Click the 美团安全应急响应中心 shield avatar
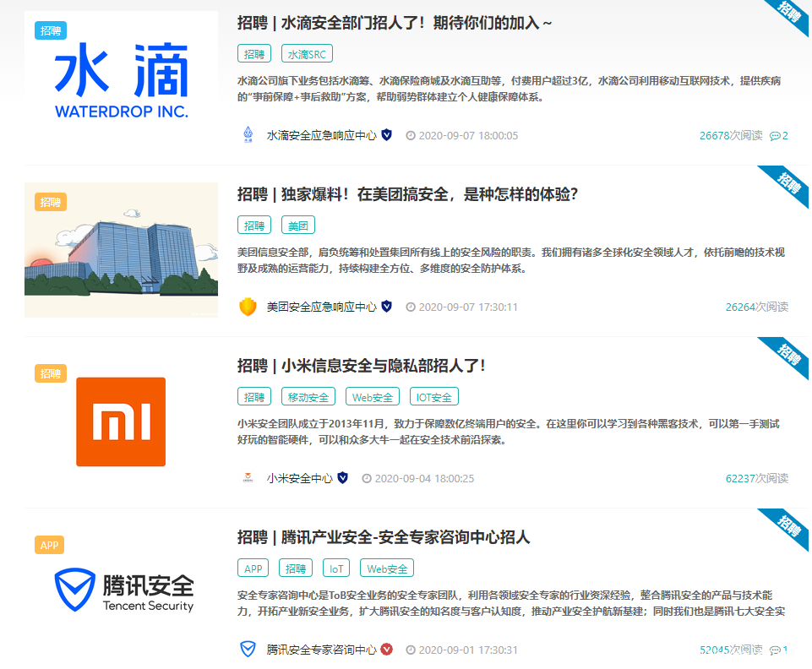 [248, 307]
